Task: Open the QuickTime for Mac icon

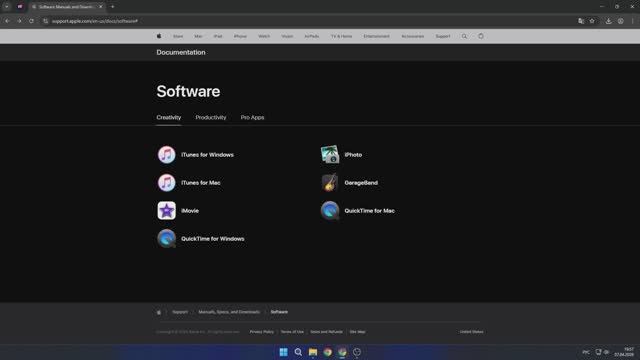Action: [x=330, y=211]
